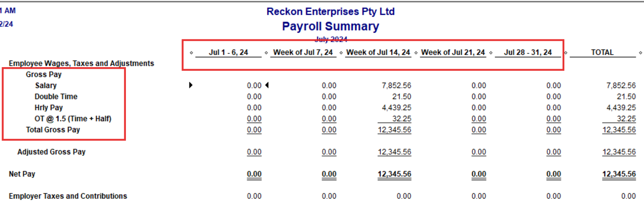Open OT 32.25 in the TOTAL column
Screen dimensions: 644x210
(x=626, y=119)
